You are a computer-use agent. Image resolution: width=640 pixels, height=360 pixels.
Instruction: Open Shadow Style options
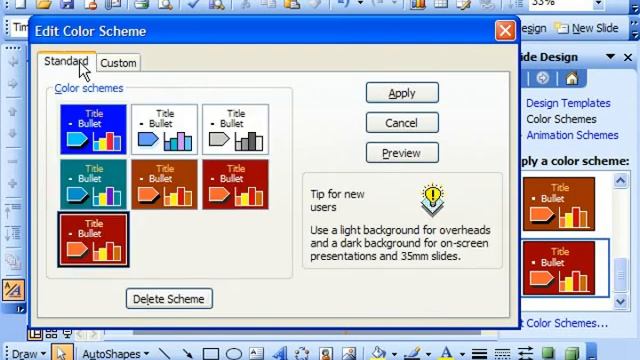click(x=548, y=353)
